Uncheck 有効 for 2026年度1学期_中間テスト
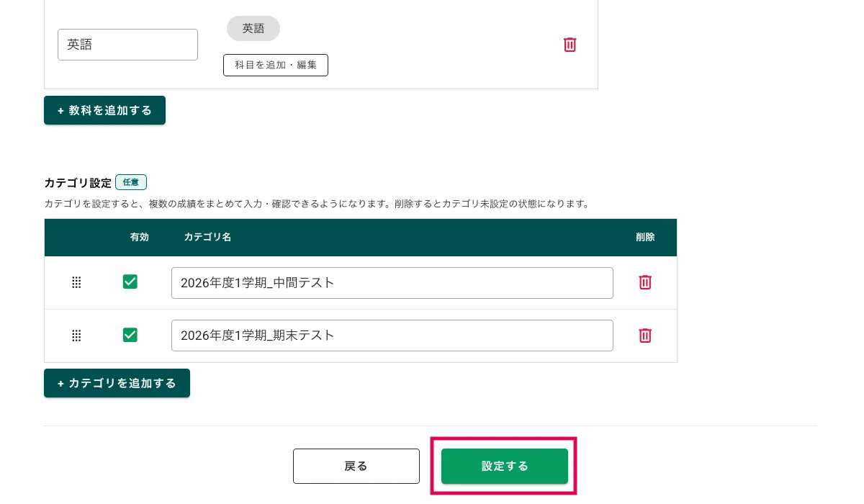Viewport: 864px width, 504px height. click(x=130, y=282)
